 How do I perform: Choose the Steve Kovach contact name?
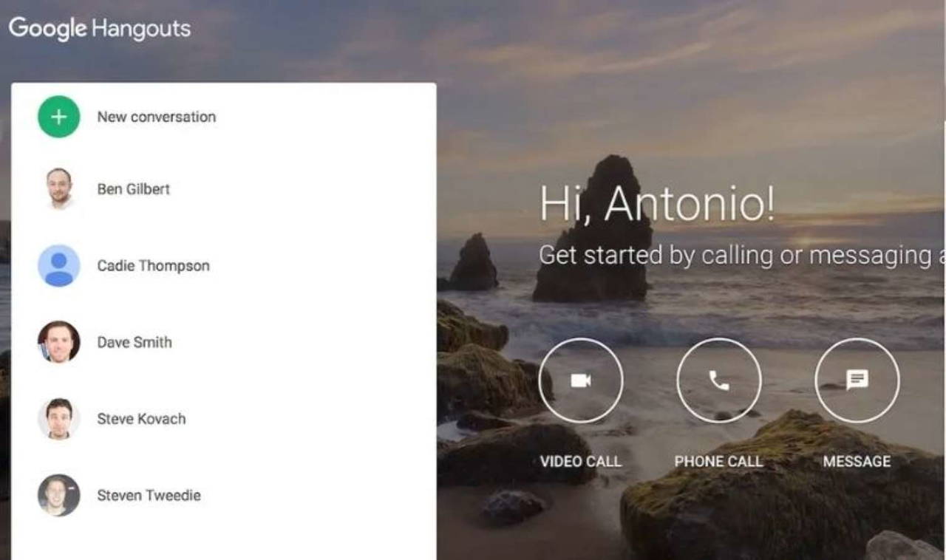(141, 419)
